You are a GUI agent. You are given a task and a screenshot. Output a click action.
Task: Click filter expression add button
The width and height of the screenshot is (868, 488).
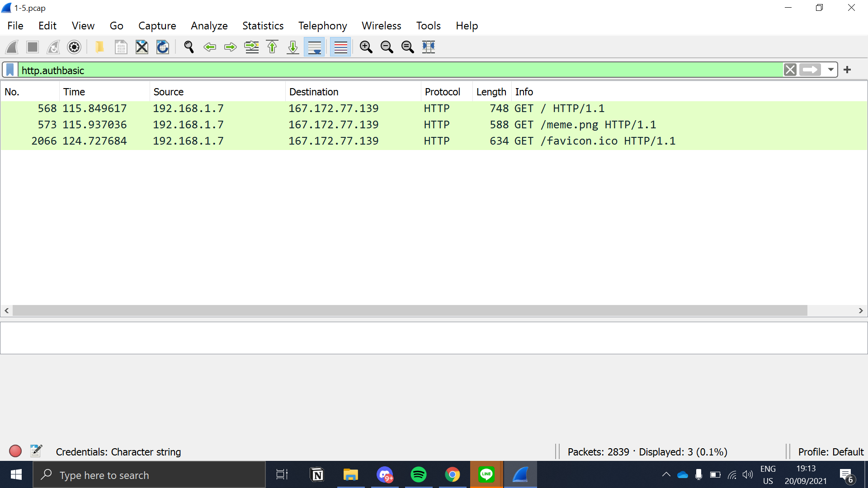847,69
